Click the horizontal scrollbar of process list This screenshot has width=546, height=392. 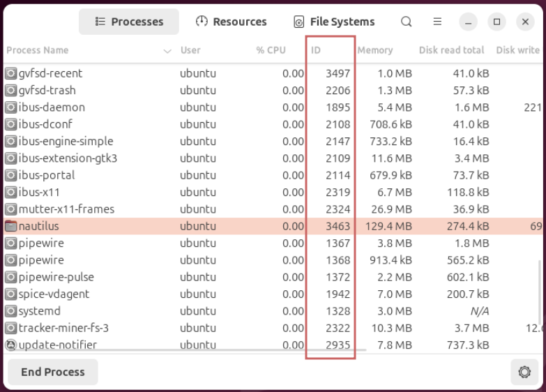coord(185,350)
